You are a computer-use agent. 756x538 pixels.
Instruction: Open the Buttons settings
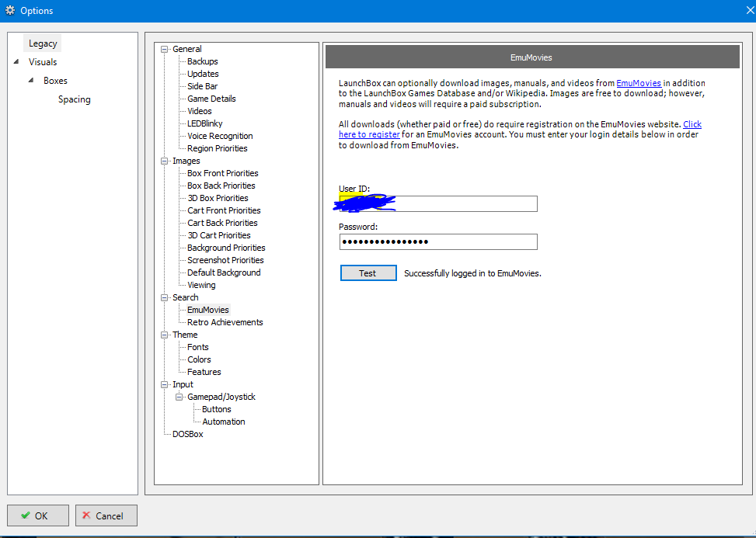pyautogui.click(x=217, y=409)
